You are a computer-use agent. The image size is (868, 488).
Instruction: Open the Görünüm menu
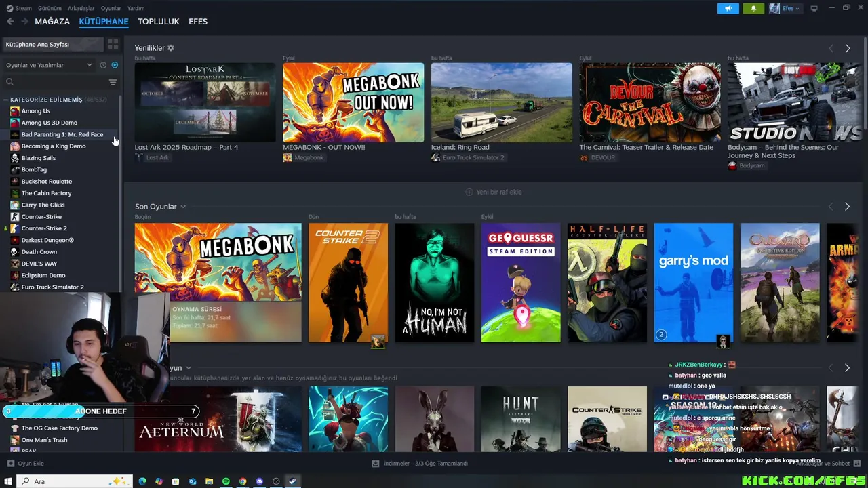(50, 8)
